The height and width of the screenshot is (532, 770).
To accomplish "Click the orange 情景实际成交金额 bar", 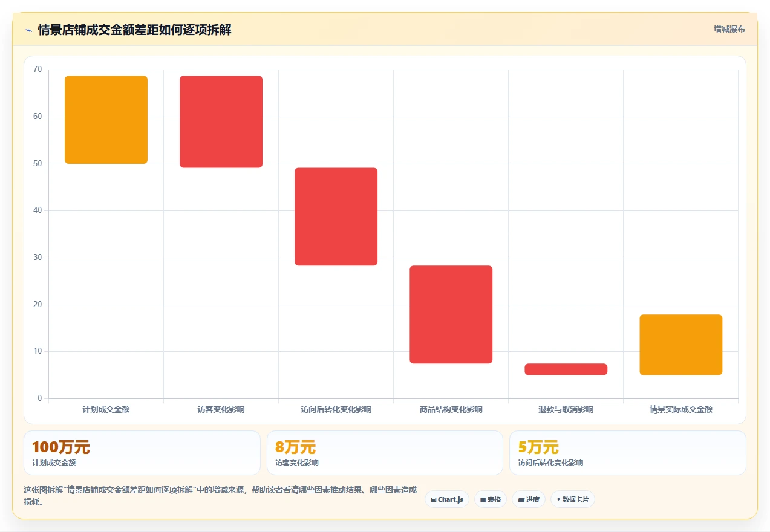I will pyautogui.click(x=680, y=345).
